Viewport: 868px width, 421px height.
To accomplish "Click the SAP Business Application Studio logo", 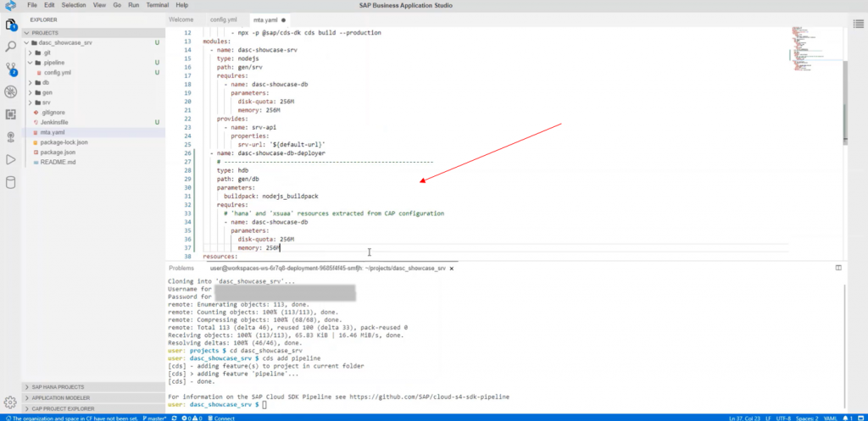I will pyautogui.click(x=10, y=5).
